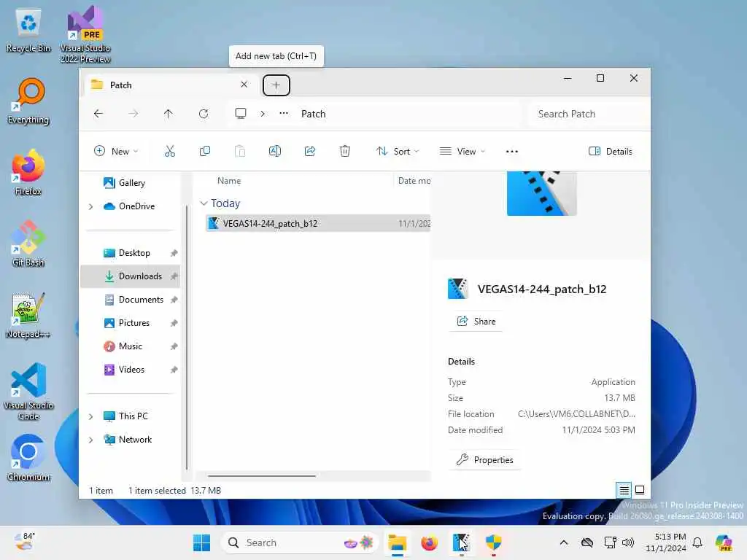Image resolution: width=747 pixels, height=560 pixels.
Task: Open the View dropdown menu
Action: [462, 152]
